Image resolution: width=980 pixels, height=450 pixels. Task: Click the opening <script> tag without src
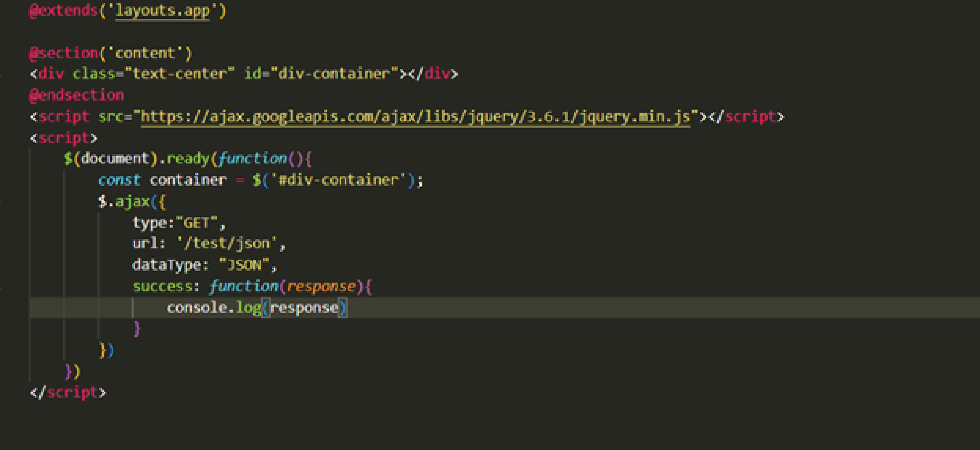(x=63, y=138)
